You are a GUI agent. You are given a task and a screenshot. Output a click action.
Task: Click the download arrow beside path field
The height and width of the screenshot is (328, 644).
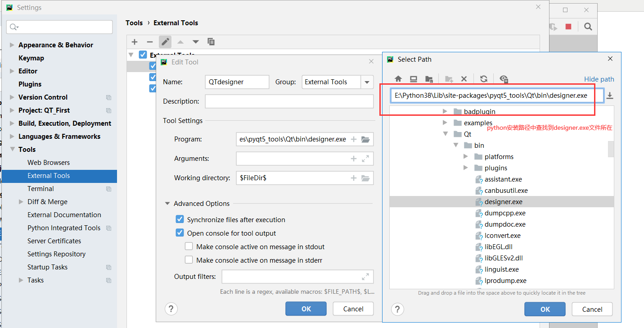(610, 96)
